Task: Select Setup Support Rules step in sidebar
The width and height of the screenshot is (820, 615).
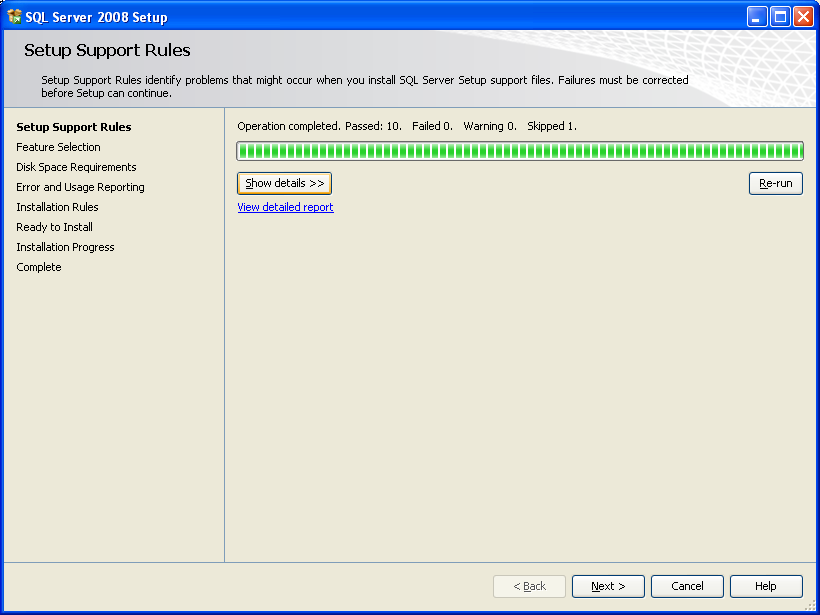Action: point(74,127)
